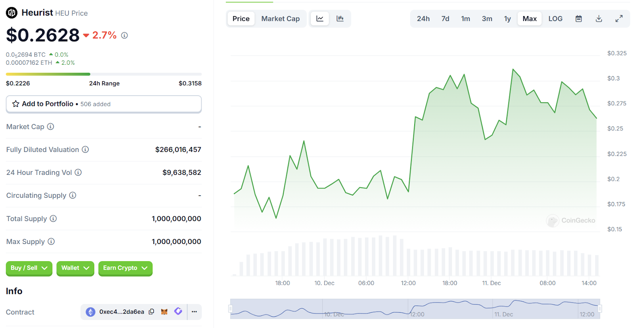Select the Price tab
The width and height of the screenshot is (644, 328).
pyautogui.click(x=241, y=18)
